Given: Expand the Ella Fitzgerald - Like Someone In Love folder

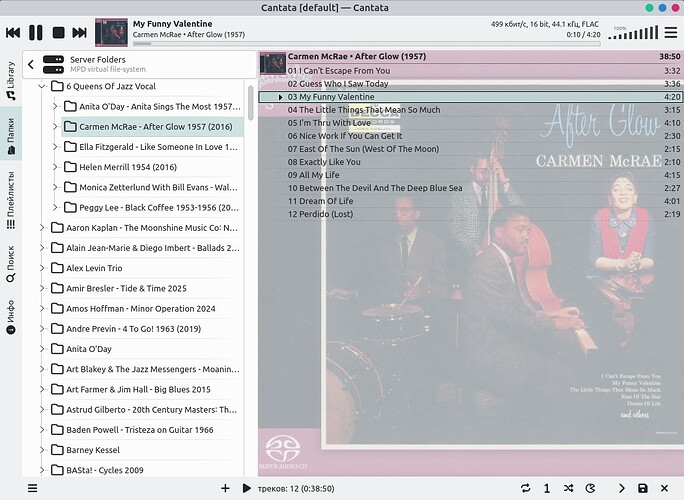Looking at the screenshot, I should pos(55,147).
